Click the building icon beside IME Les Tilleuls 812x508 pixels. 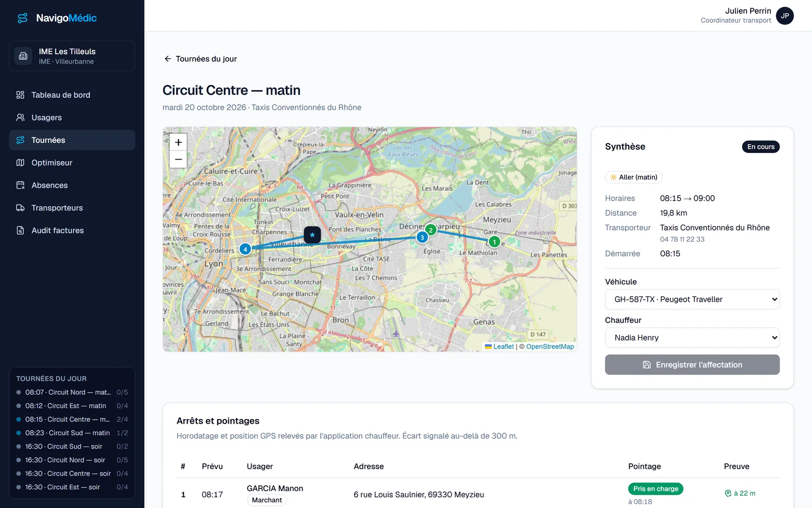pyautogui.click(x=23, y=56)
